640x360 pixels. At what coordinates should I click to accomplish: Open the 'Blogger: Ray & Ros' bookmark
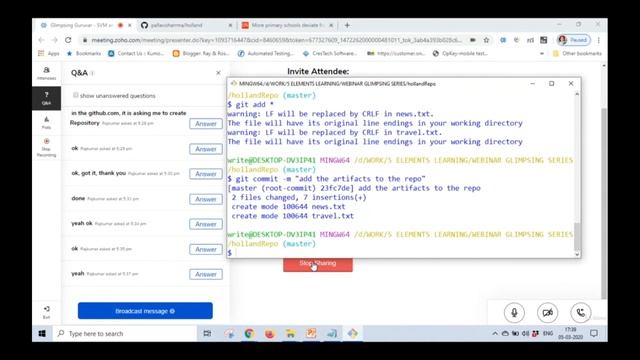(201, 53)
